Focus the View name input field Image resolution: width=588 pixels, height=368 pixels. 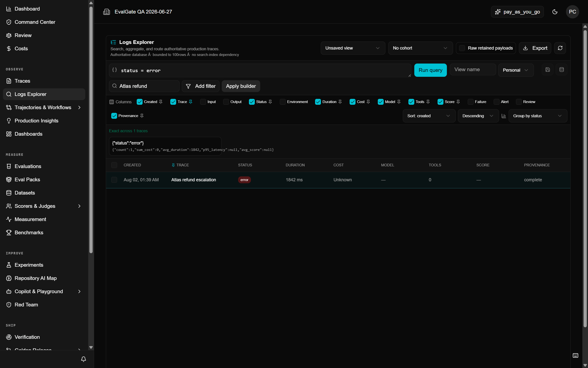[x=473, y=70]
